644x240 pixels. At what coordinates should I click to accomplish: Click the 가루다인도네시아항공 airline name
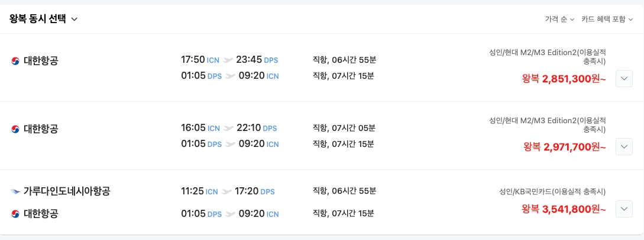(67, 191)
